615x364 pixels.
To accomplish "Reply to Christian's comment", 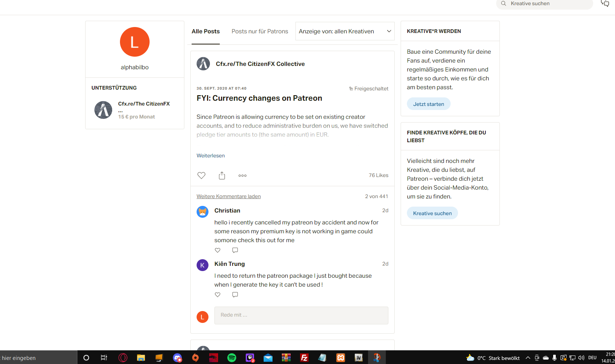I will pyautogui.click(x=235, y=250).
